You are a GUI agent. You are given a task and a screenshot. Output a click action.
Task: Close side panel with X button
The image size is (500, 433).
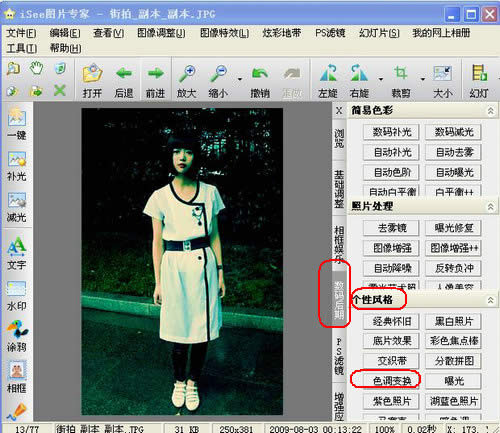[339, 110]
